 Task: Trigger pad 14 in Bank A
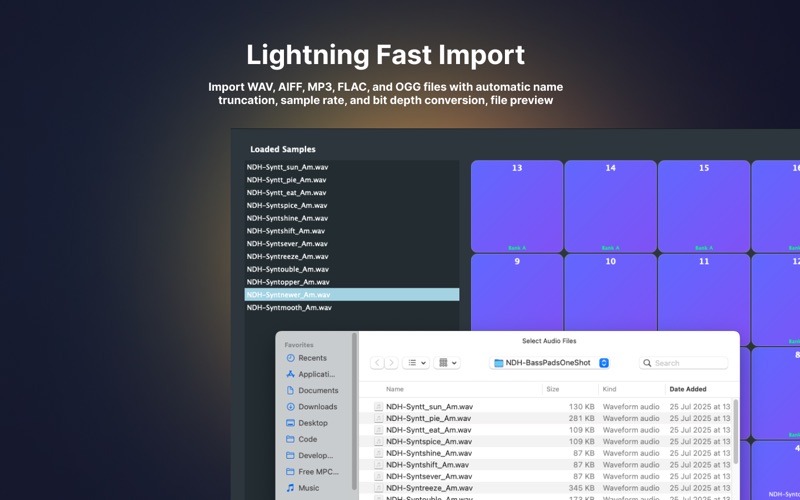pos(611,206)
